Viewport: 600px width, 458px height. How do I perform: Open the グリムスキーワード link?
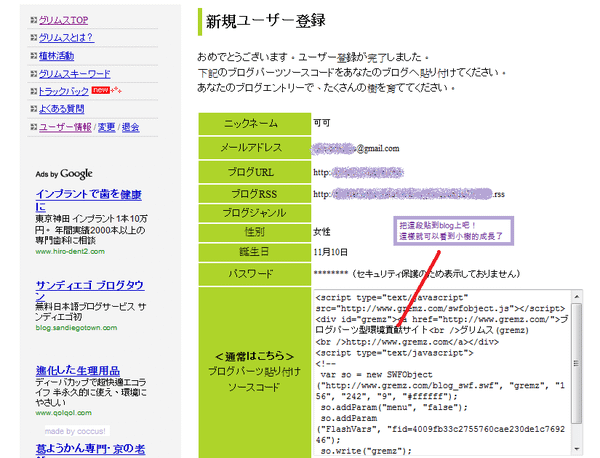pyautogui.click(x=74, y=73)
